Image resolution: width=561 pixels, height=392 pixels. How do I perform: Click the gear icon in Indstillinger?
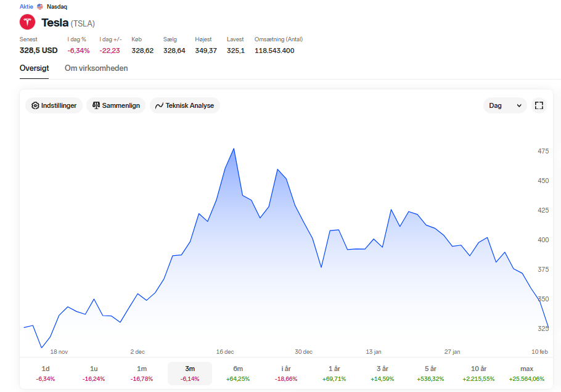(35, 105)
